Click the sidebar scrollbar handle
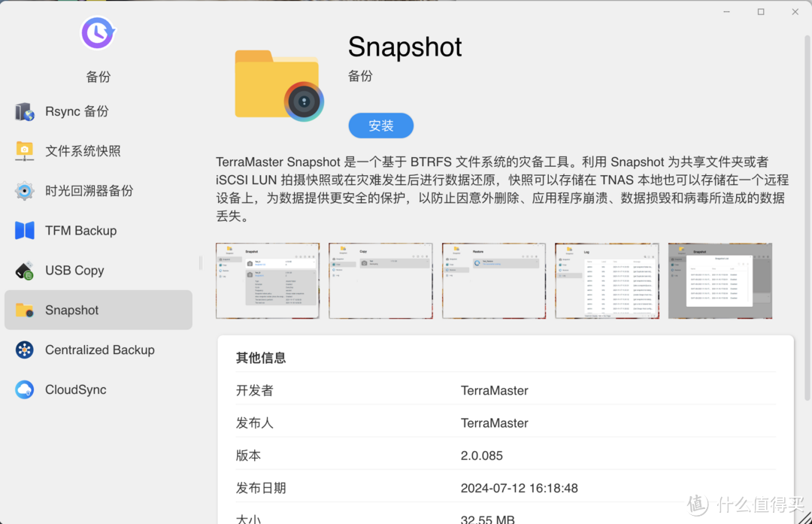This screenshot has width=812, height=524. point(199,263)
